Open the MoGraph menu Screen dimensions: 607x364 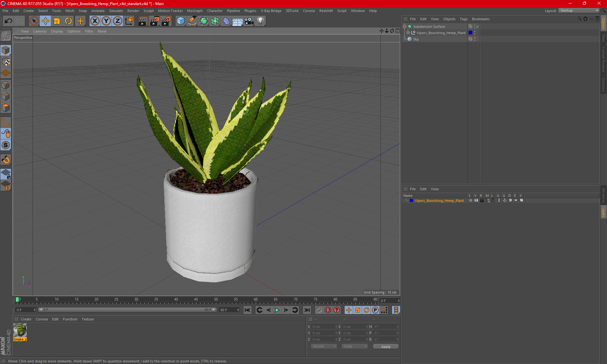click(x=195, y=11)
